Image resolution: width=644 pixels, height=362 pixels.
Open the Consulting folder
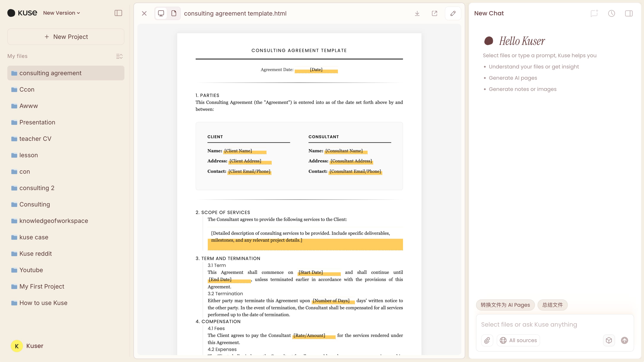[x=66, y=204]
